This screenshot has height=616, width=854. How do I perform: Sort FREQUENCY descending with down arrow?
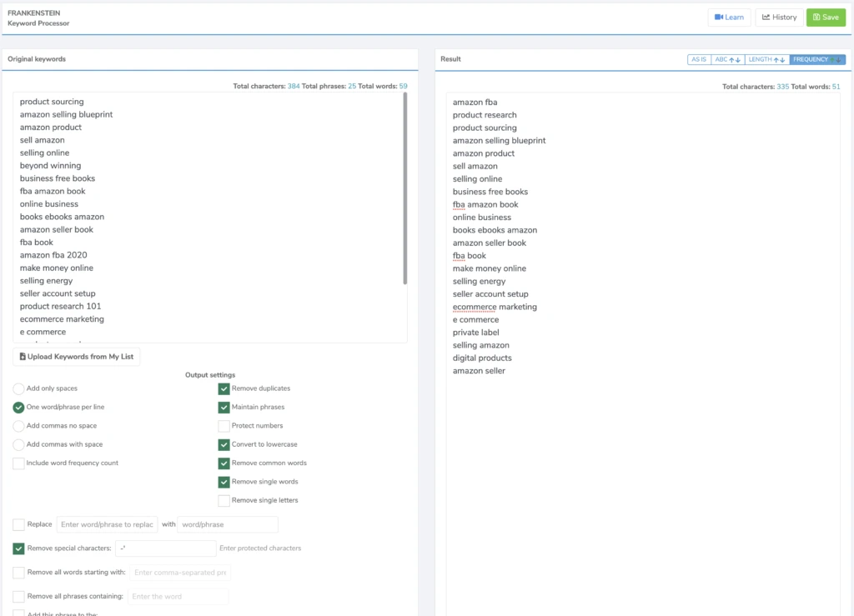[839, 60]
